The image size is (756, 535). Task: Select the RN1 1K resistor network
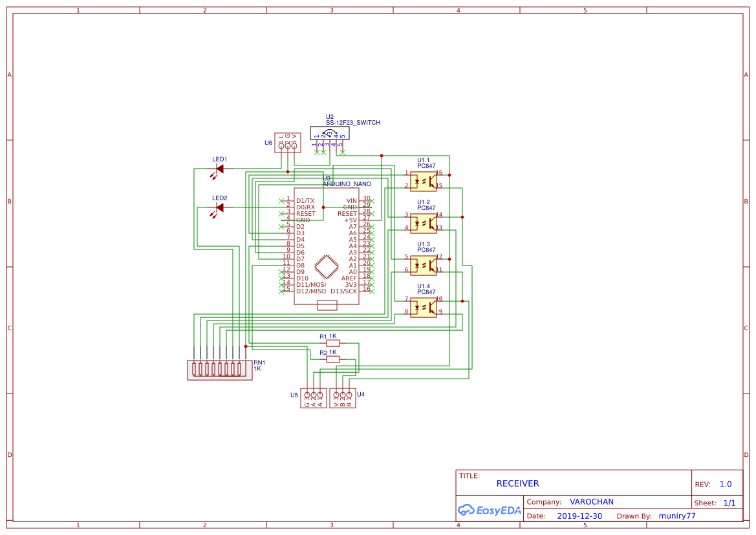tap(220, 370)
